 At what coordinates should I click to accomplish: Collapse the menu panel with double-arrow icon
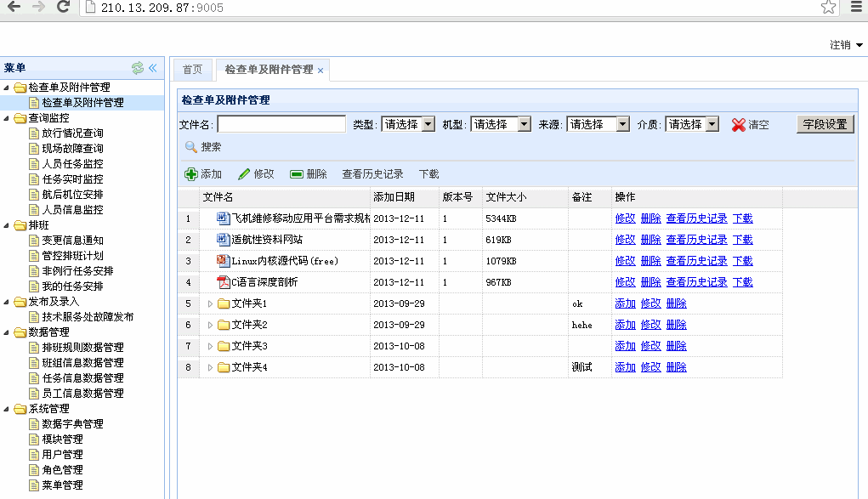153,67
